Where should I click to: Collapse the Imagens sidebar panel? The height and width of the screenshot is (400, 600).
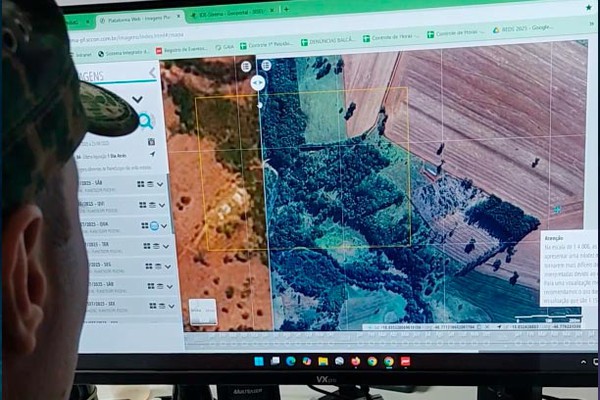152,73
